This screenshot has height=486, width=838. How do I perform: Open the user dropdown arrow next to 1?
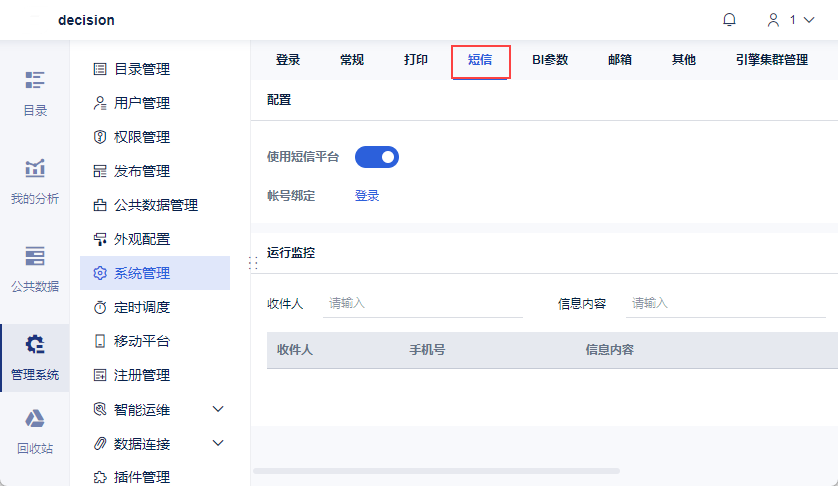pos(809,20)
